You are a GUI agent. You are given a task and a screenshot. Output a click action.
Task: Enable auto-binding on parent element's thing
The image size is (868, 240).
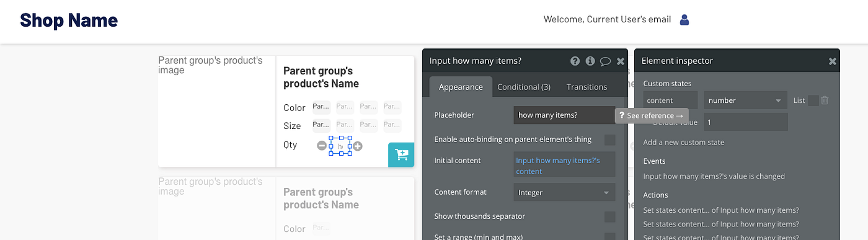pyautogui.click(x=610, y=140)
